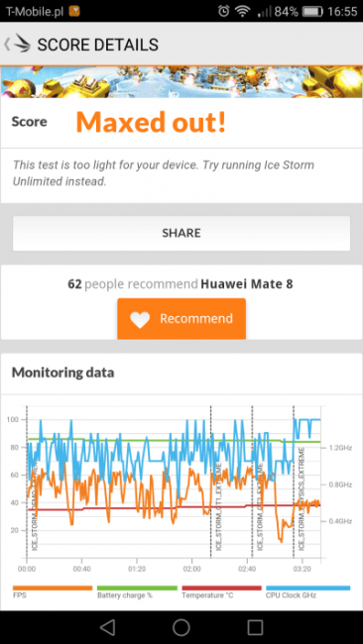
Task: Tap the 3DMark logo icon
Action: (22, 44)
